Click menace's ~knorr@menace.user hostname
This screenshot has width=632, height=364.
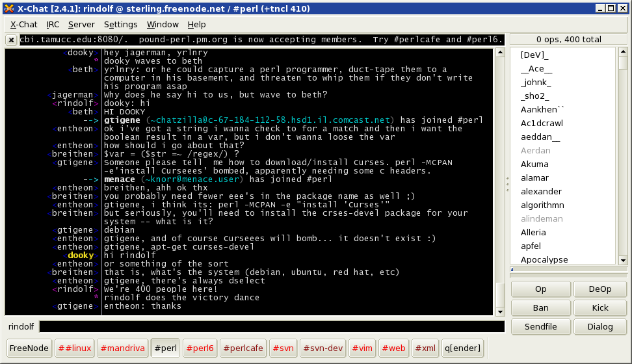coord(192,179)
